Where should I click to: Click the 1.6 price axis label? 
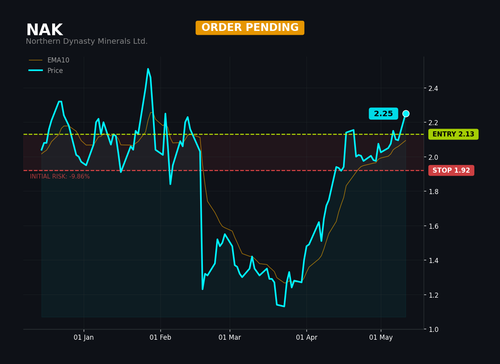433,226
